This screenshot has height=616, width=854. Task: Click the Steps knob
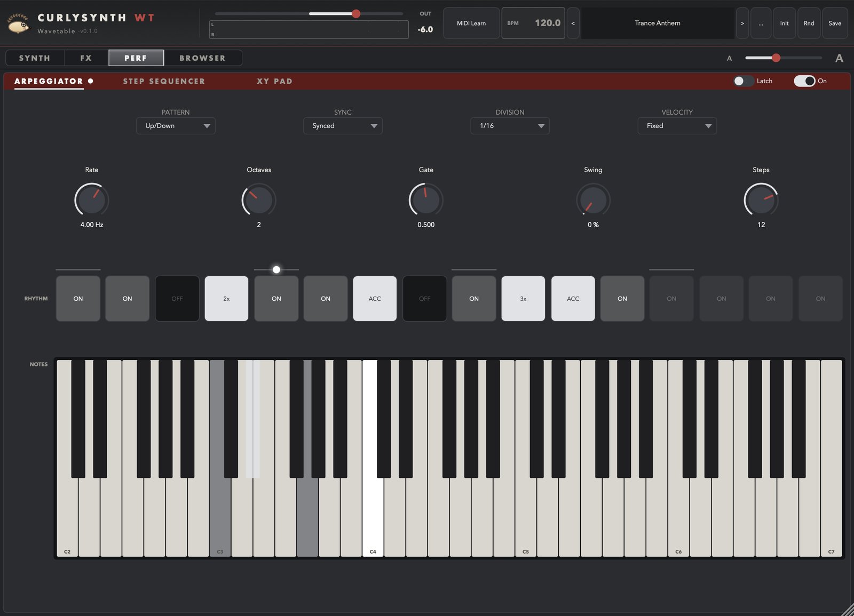coord(761,200)
